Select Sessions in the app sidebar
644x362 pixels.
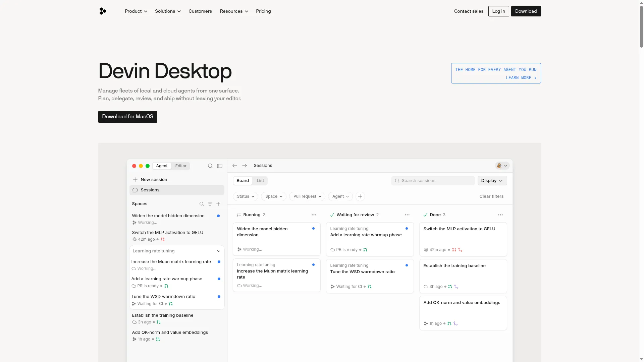click(x=177, y=190)
